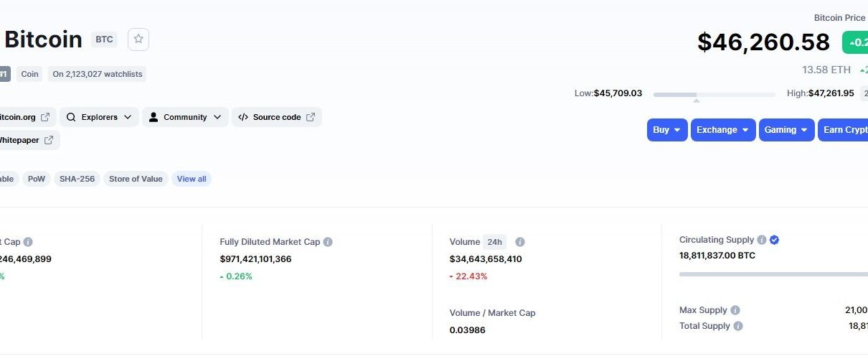The image size is (868, 359).
Task: Click info icon beside Circulating Supply
Action: pos(762,240)
